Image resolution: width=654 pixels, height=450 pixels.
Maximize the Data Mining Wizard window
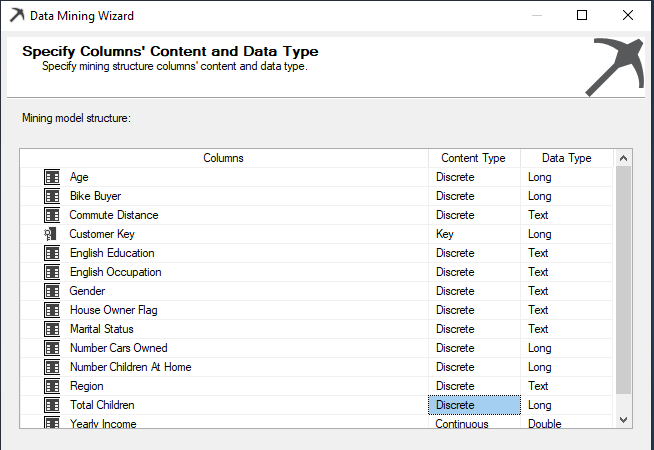pyautogui.click(x=582, y=15)
